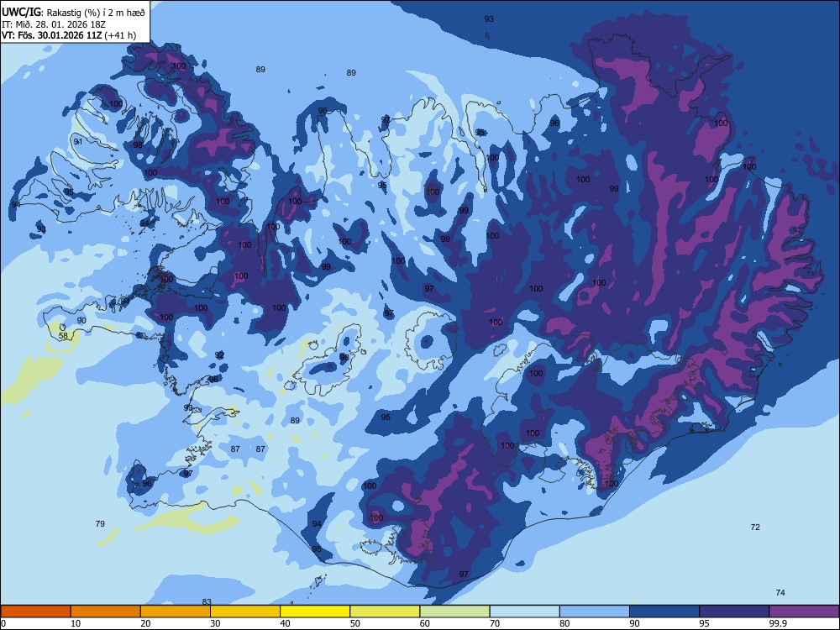Image resolution: width=840 pixels, height=630 pixels.
Task: Click the medium blue 90–95 legend swatch
Action: tap(664, 612)
